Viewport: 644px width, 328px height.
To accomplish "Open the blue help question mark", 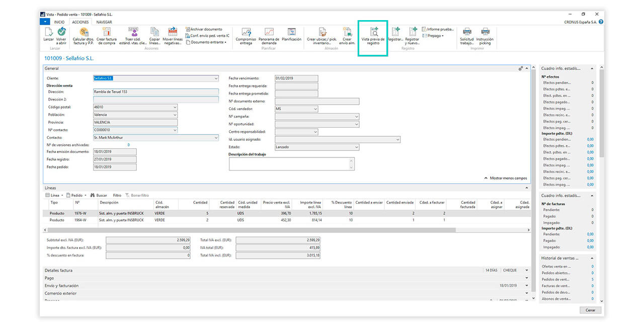I will 601,22.
